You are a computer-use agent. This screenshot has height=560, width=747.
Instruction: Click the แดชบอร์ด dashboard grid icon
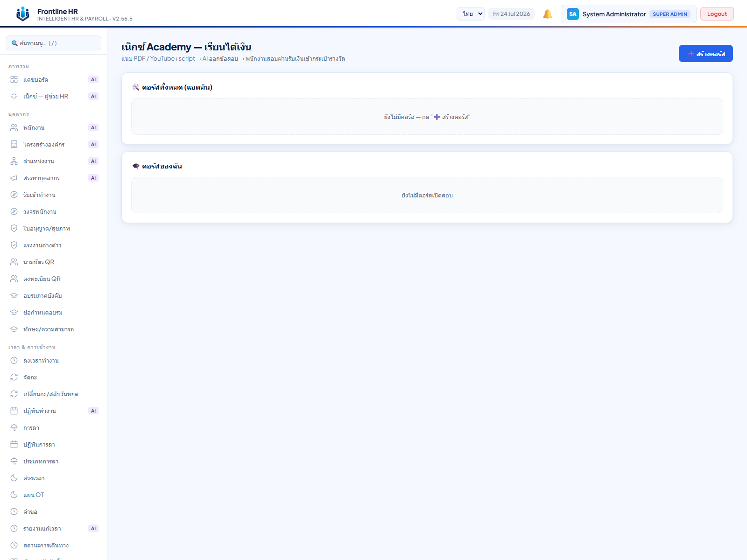click(14, 79)
